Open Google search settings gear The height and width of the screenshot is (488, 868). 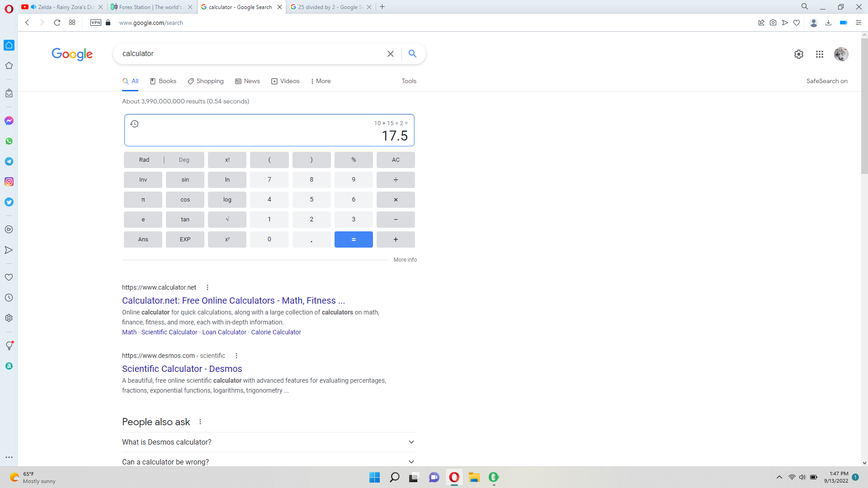[x=798, y=54]
